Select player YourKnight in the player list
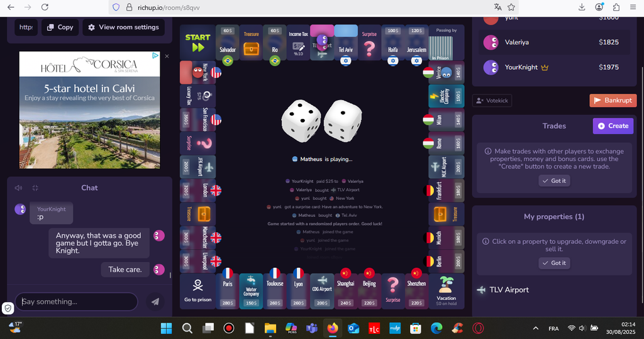The image size is (644, 339). tap(554, 67)
